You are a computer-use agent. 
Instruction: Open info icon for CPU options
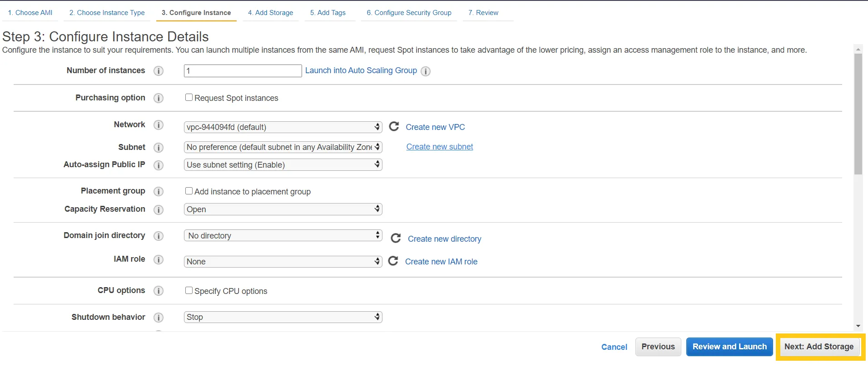[x=159, y=291]
